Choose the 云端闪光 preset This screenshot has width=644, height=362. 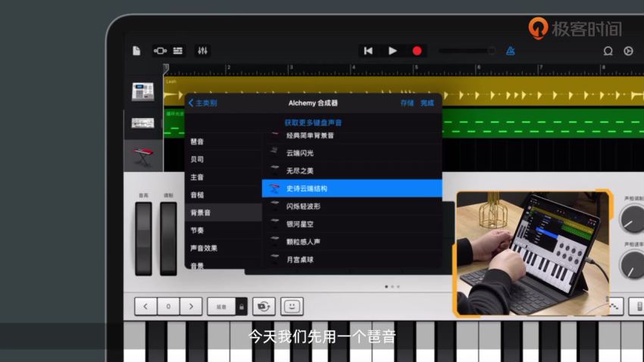pyautogui.click(x=352, y=153)
